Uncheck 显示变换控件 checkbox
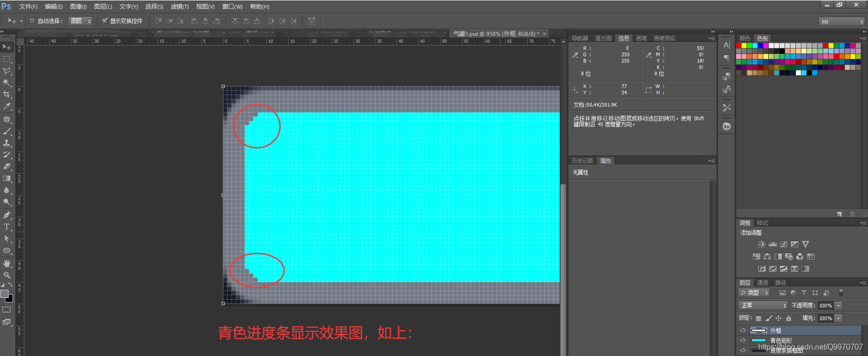This screenshot has height=356, width=868. [105, 21]
